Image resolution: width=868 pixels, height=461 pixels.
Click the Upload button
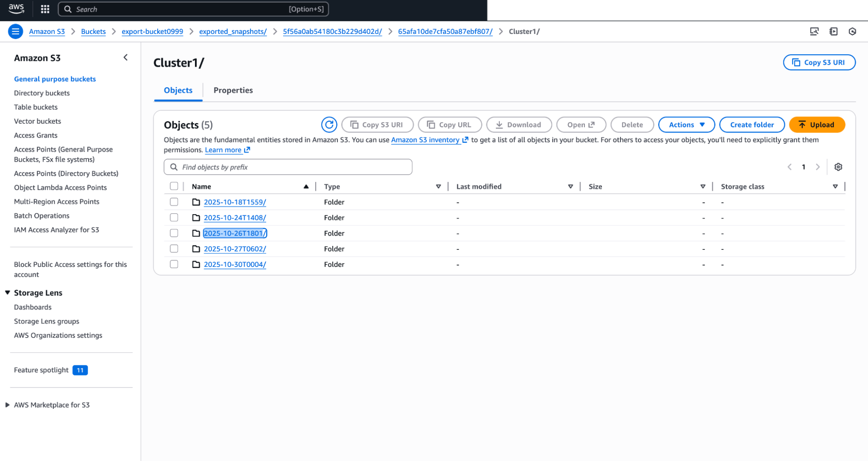pos(817,125)
